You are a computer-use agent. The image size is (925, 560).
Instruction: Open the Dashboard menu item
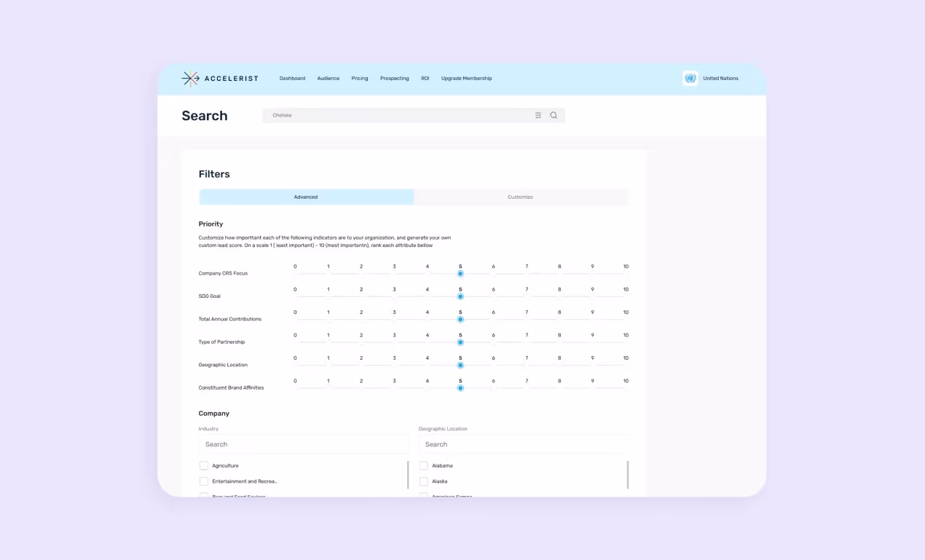292,78
